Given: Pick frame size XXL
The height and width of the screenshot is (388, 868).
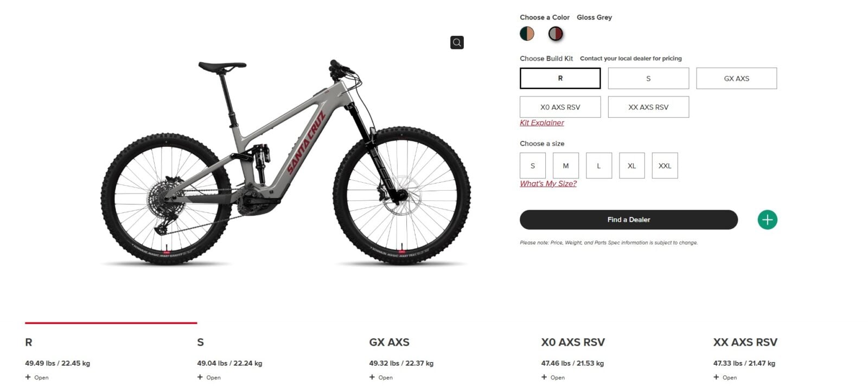Looking at the screenshot, I should click(665, 165).
